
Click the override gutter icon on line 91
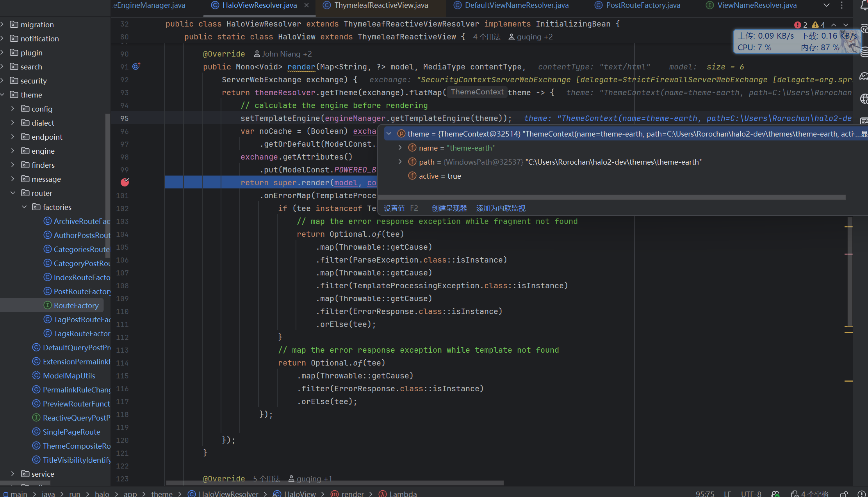click(x=136, y=66)
